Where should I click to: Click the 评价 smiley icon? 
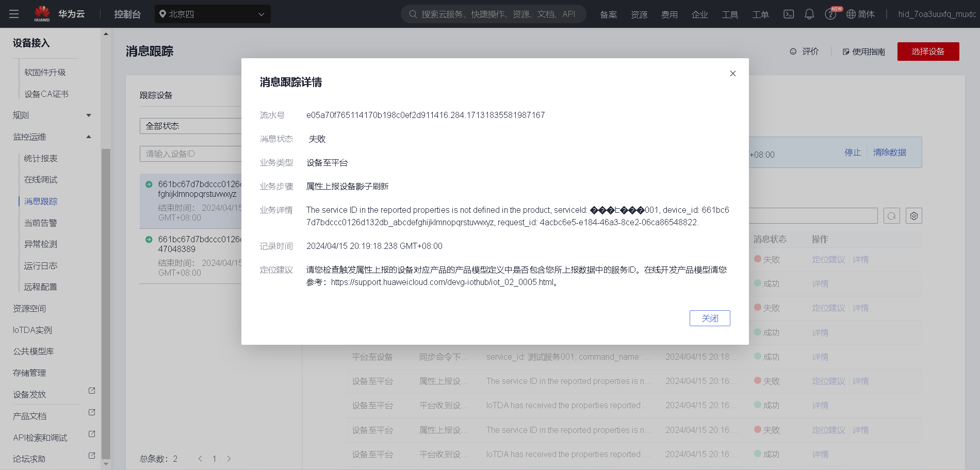[793, 52]
